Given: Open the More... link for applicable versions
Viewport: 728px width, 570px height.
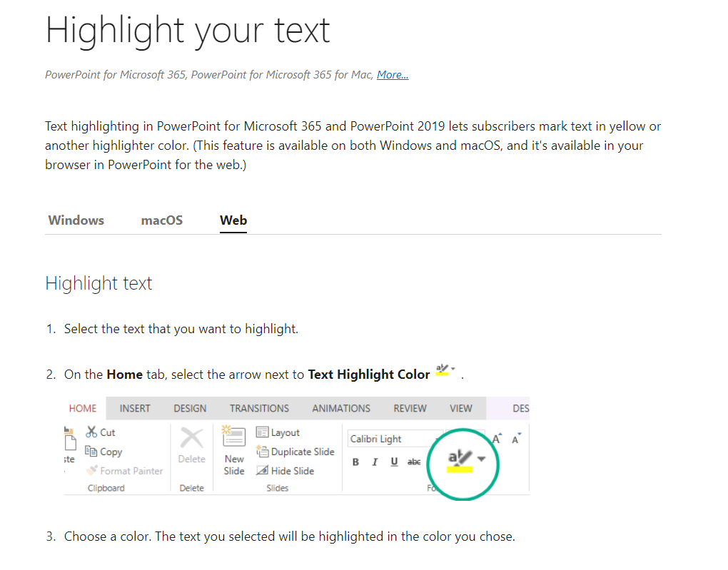Looking at the screenshot, I should tap(393, 75).
